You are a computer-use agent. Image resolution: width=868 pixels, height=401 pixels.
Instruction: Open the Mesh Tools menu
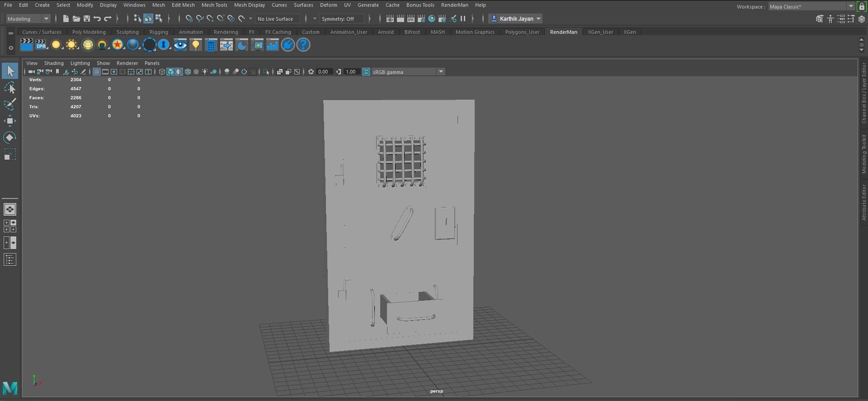click(x=214, y=5)
